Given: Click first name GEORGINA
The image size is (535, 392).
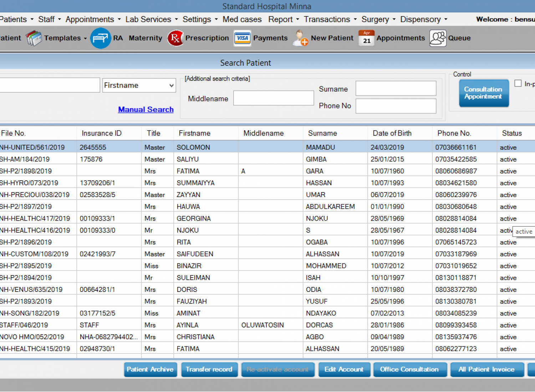Looking at the screenshot, I should pyautogui.click(x=194, y=218).
